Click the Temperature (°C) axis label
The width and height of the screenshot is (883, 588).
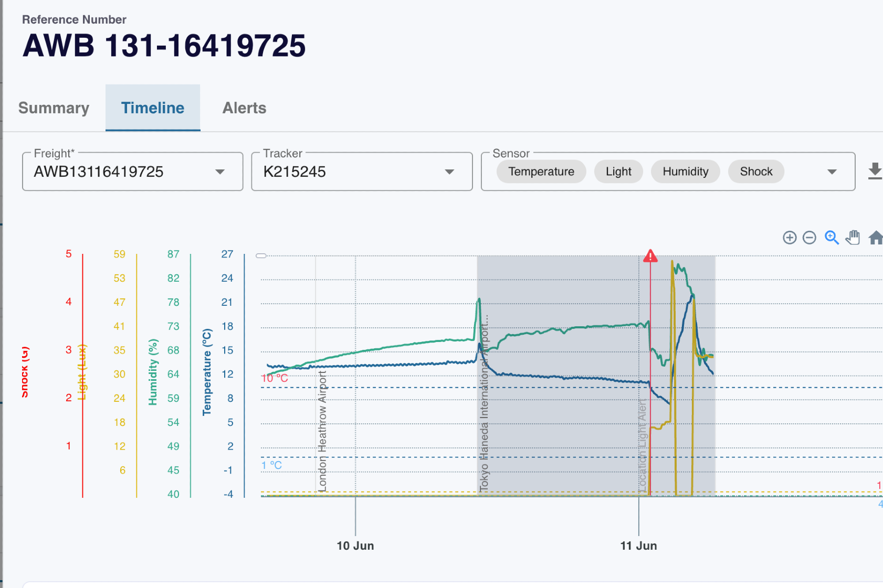[x=207, y=372]
